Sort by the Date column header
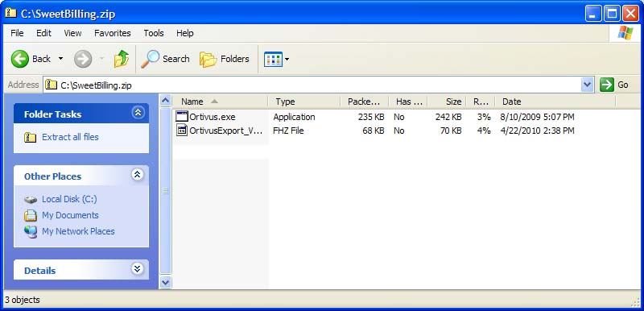The image size is (644, 311). [x=555, y=102]
